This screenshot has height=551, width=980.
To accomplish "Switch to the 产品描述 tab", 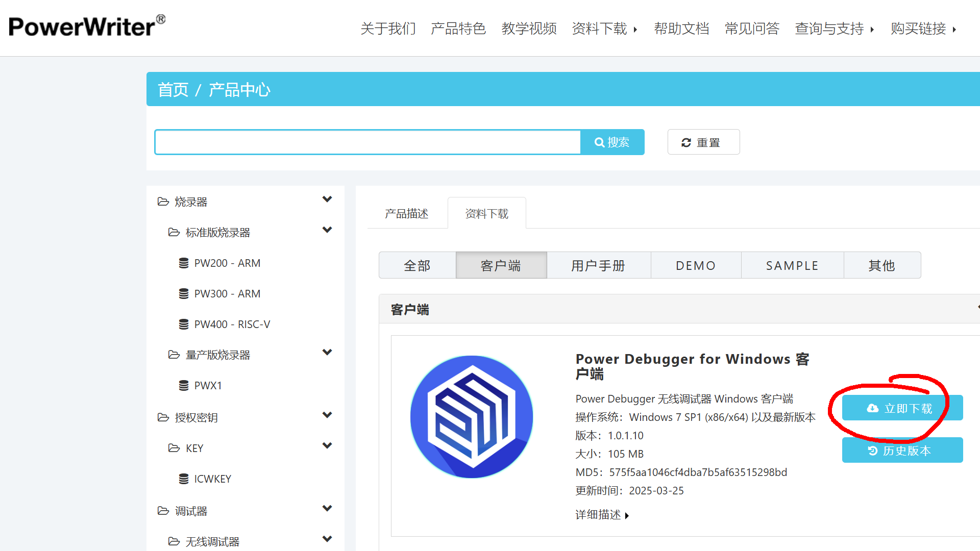I will [x=406, y=213].
